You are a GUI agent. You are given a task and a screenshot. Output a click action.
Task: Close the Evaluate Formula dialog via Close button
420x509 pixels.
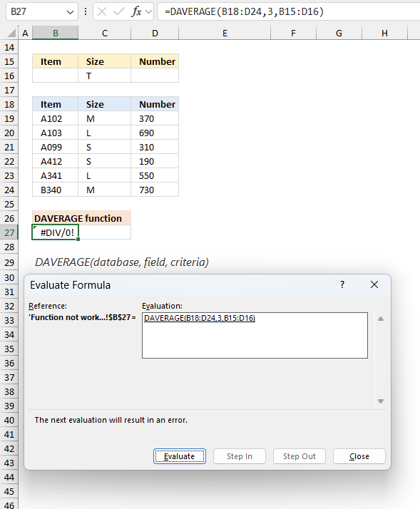tap(359, 456)
